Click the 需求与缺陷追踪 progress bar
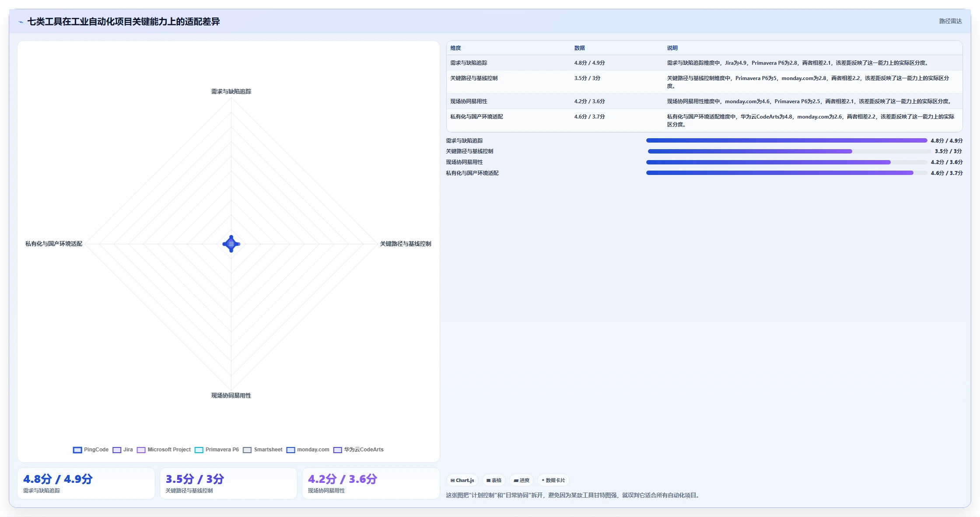This screenshot has width=980, height=517. [x=787, y=140]
